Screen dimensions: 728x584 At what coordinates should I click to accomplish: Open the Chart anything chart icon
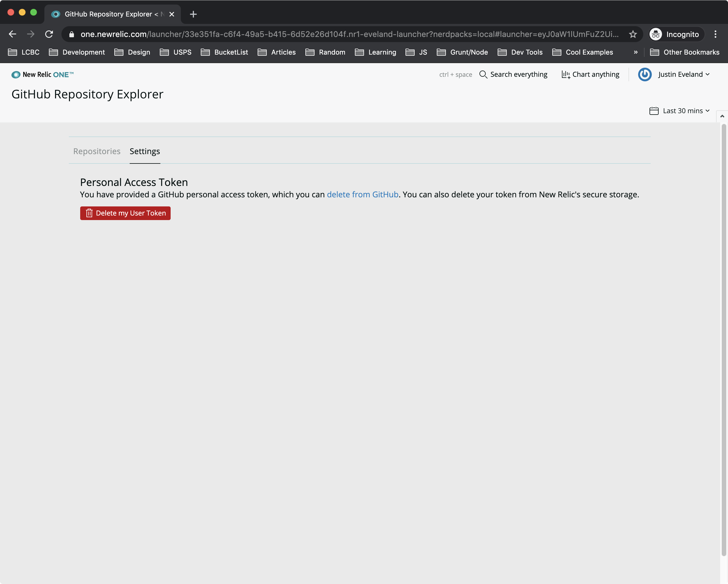point(565,74)
